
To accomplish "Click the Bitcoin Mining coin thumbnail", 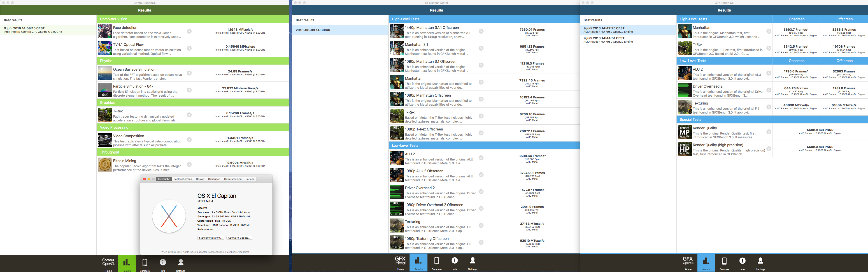I will point(105,165).
